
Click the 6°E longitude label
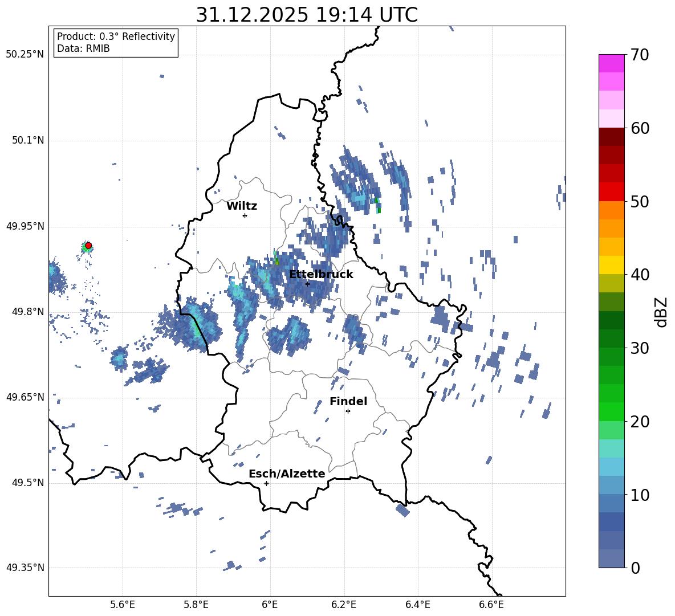270,605
